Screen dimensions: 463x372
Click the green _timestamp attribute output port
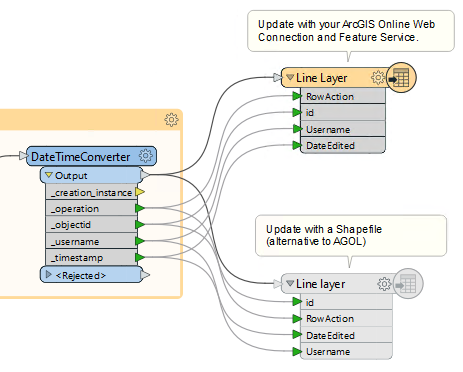coord(140,257)
